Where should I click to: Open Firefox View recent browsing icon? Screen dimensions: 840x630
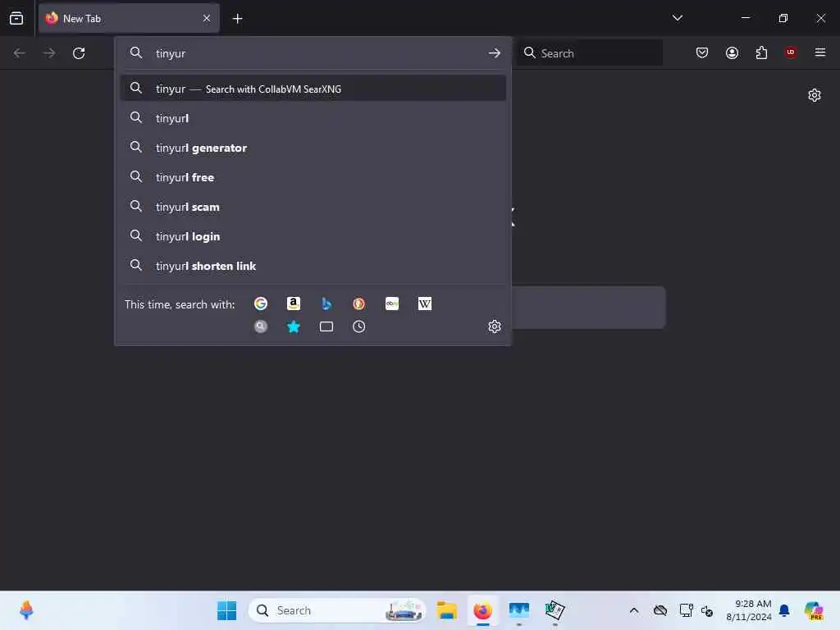[16, 18]
